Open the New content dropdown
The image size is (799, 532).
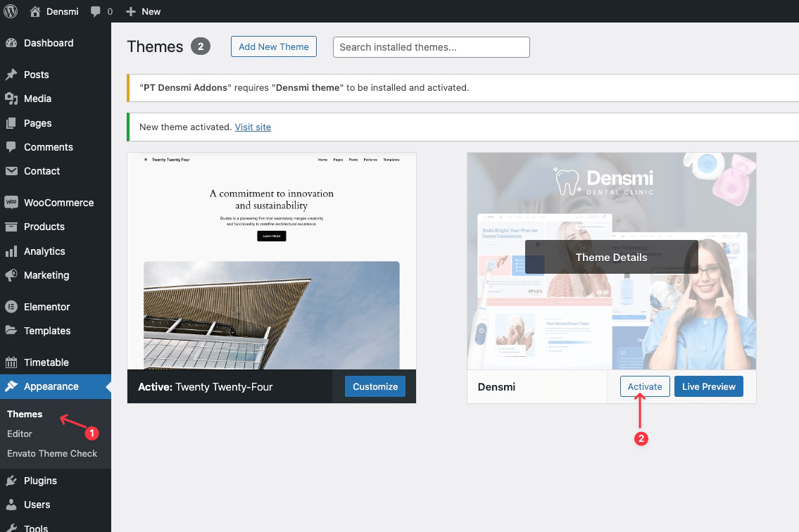pos(143,11)
